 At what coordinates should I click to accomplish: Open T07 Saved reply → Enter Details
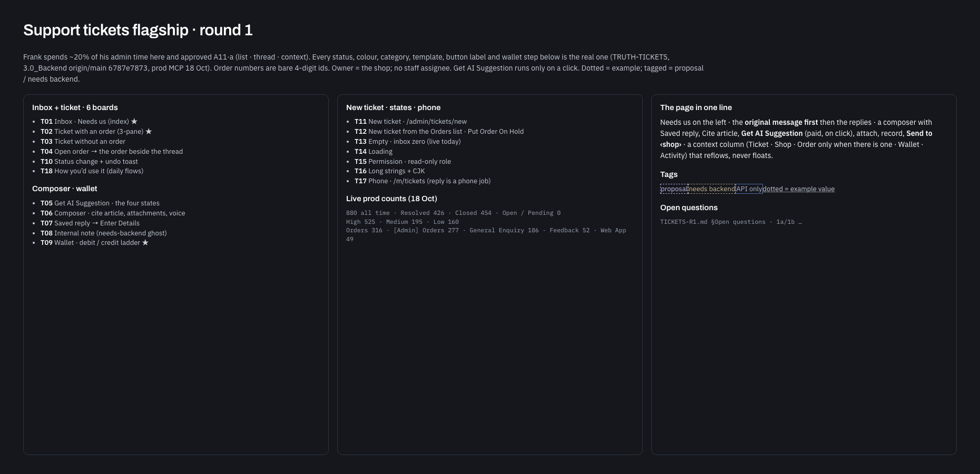coord(90,223)
